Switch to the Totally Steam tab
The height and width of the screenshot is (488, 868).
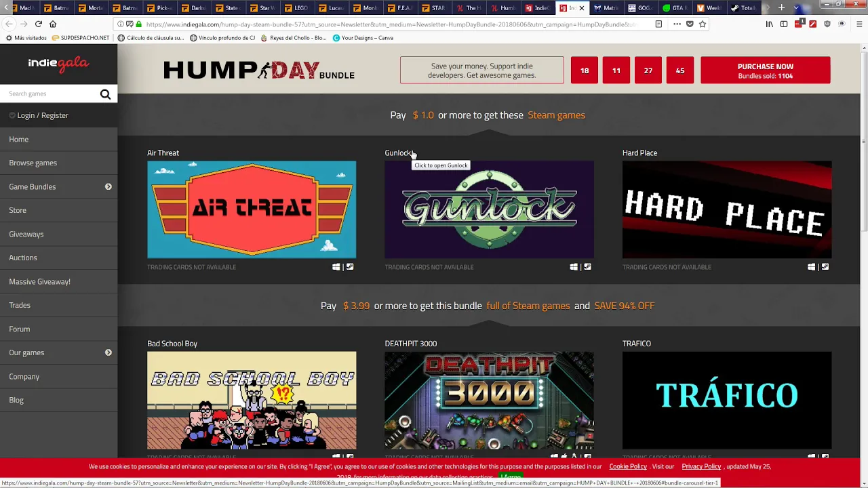(x=744, y=8)
